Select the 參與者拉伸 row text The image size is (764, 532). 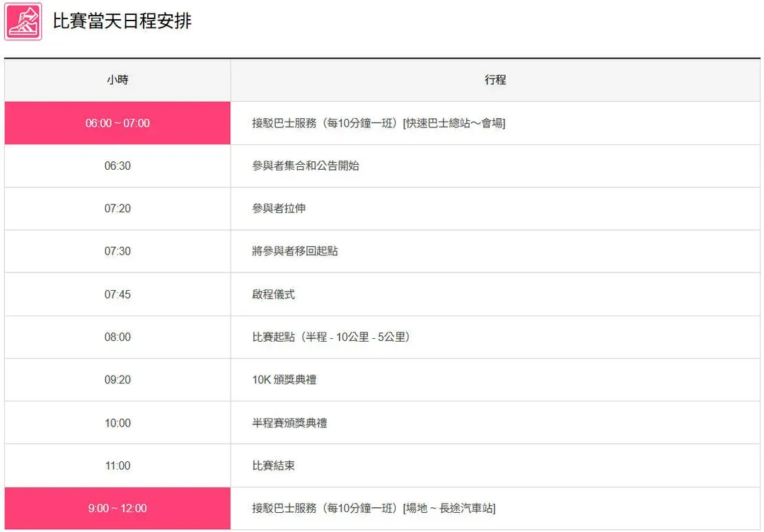coord(279,209)
